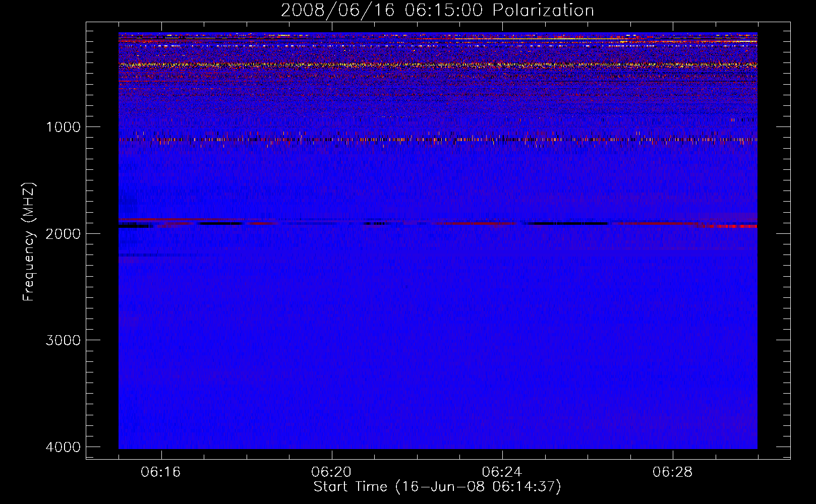Click the 4000 frequency tick label

point(63,447)
